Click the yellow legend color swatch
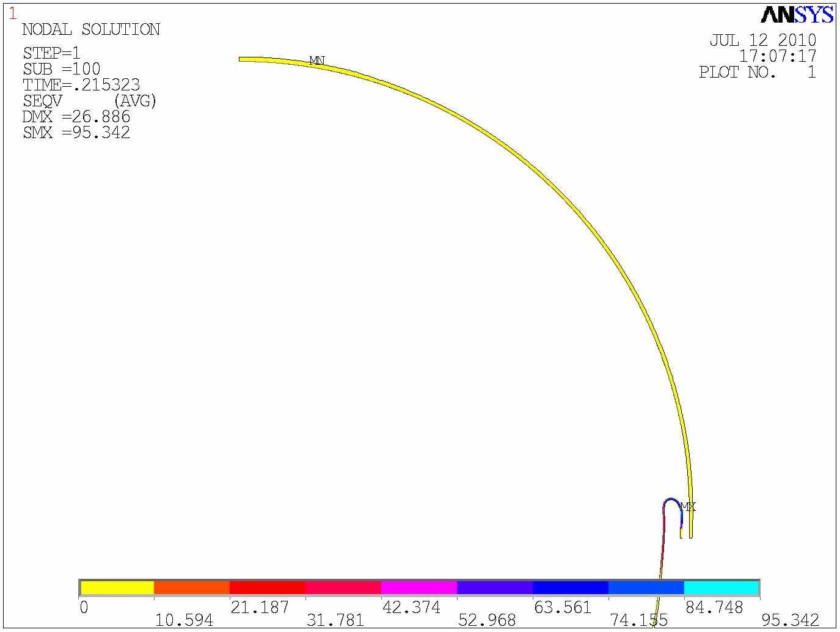This screenshot has height=632, width=840. pos(117,587)
